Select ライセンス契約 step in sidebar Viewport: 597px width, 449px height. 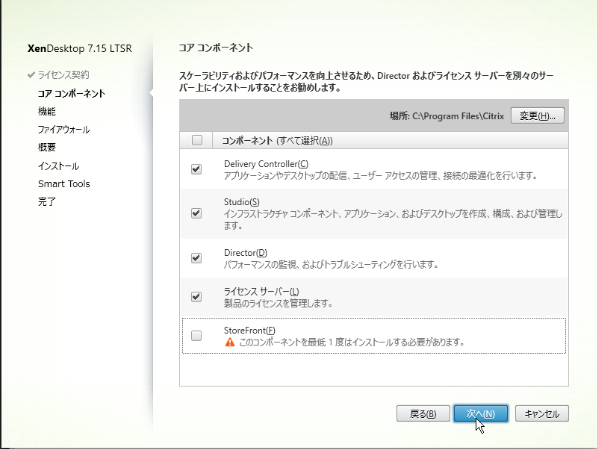[63, 75]
